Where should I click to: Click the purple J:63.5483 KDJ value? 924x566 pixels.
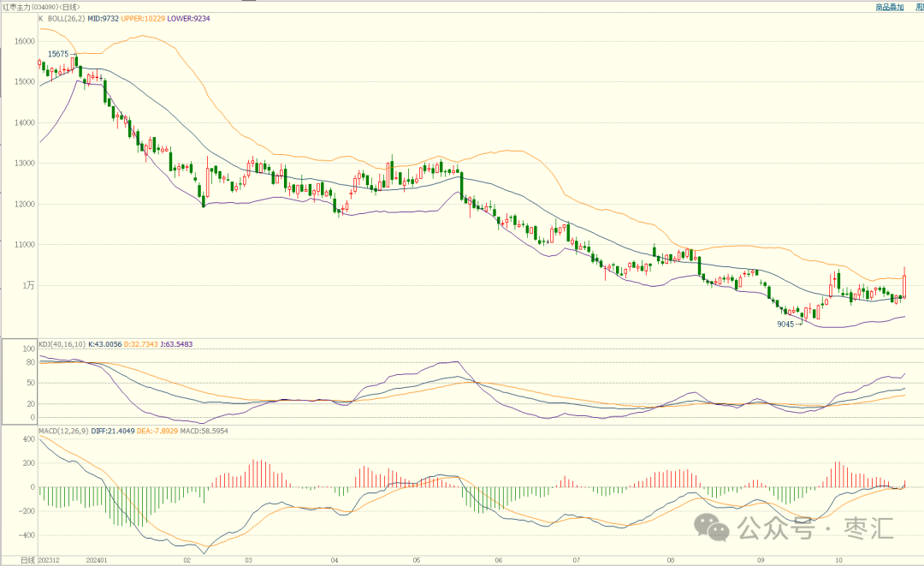[176, 344]
